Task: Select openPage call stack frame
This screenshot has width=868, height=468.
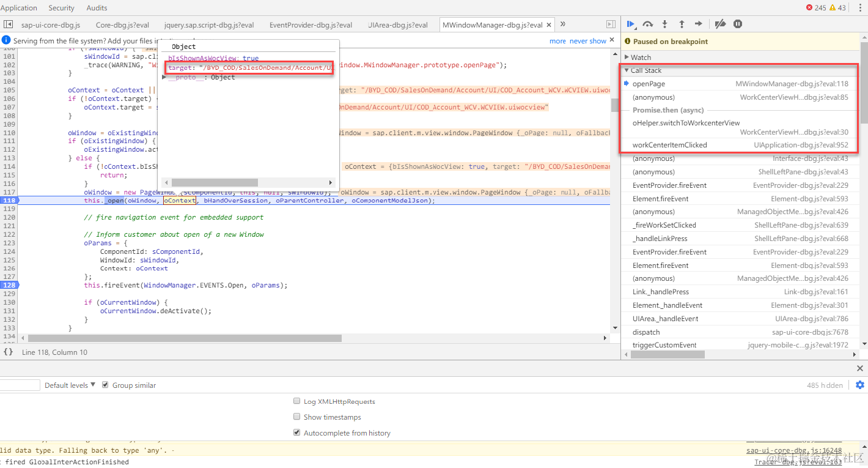Action: 741,84
